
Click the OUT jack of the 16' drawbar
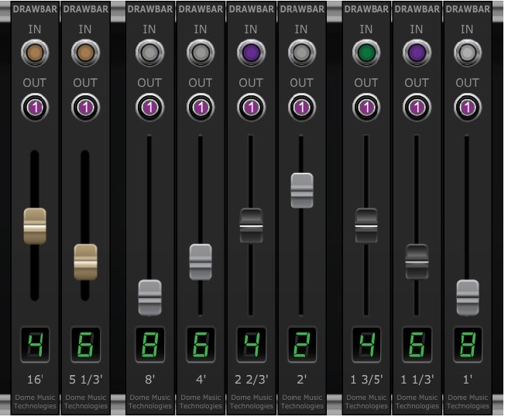(x=35, y=107)
